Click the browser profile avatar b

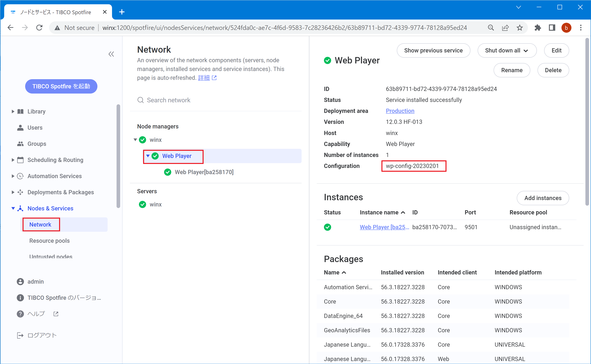566,28
